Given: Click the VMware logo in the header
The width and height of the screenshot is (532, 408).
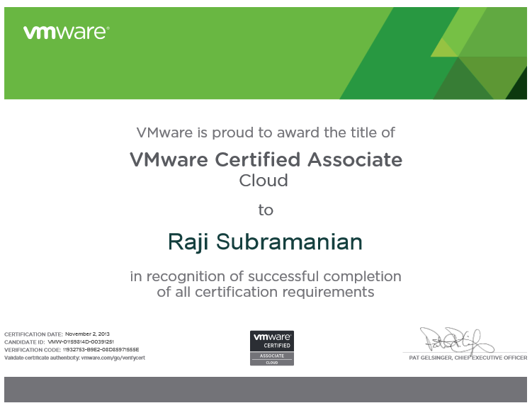Looking at the screenshot, I should pyautogui.click(x=66, y=33).
